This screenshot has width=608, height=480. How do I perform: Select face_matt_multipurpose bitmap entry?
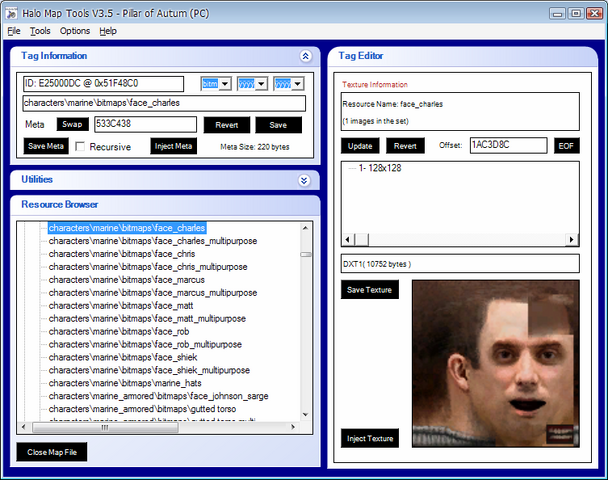[x=147, y=318]
